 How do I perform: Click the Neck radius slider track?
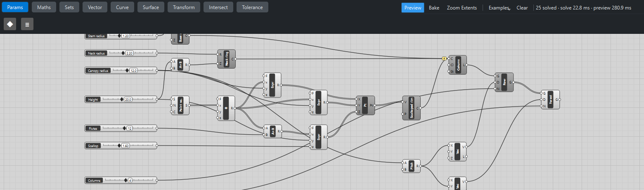132,53
